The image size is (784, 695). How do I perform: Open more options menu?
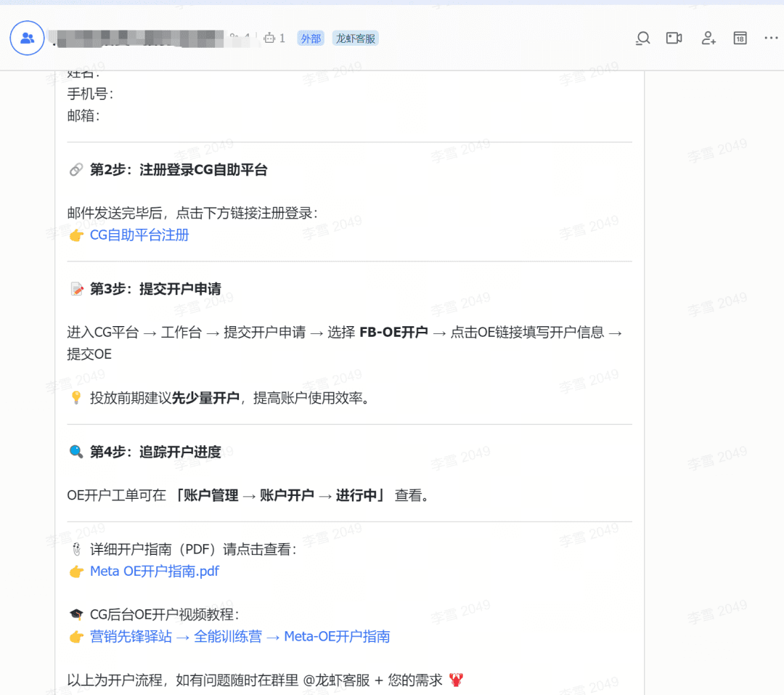click(771, 38)
